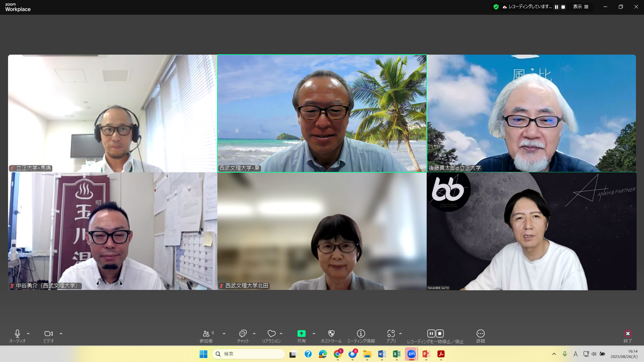
Task: Select 西武文理大学・東 video tile
Action: pos(322,113)
